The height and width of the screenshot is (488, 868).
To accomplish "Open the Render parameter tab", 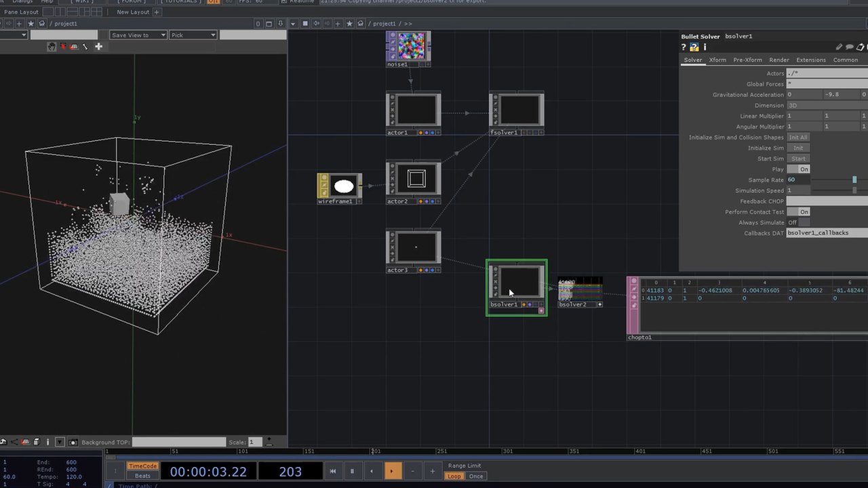I will tap(779, 60).
